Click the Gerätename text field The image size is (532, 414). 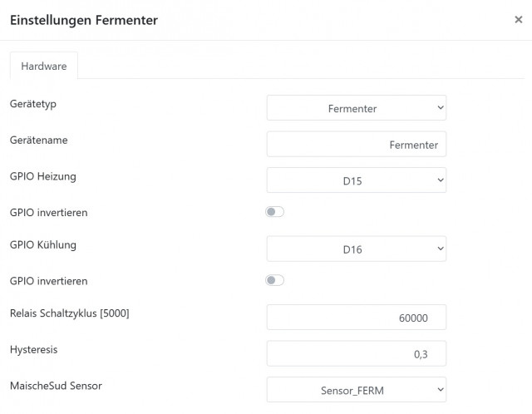(357, 144)
